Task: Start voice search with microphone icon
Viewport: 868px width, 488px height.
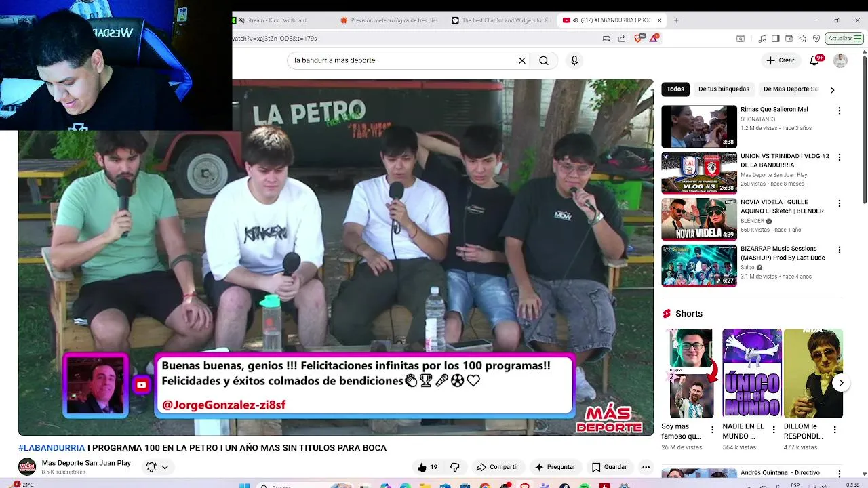Action: point(574,60)
